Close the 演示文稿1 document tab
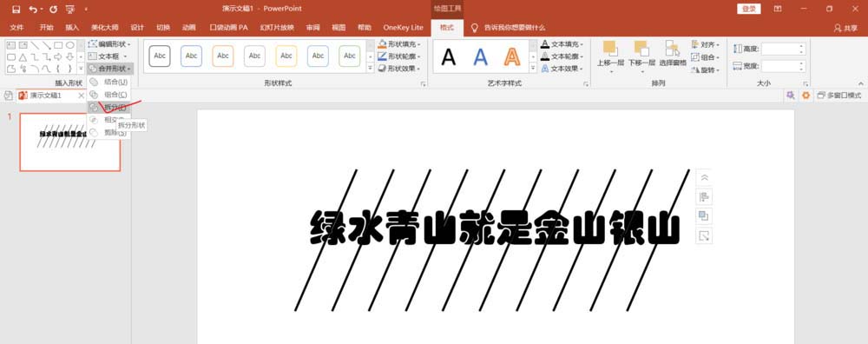The image size is (868, 344). tap(82, 96)
